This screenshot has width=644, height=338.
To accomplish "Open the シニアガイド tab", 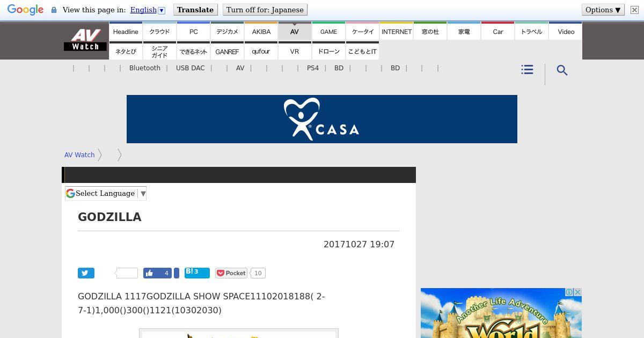I will 159,51.
